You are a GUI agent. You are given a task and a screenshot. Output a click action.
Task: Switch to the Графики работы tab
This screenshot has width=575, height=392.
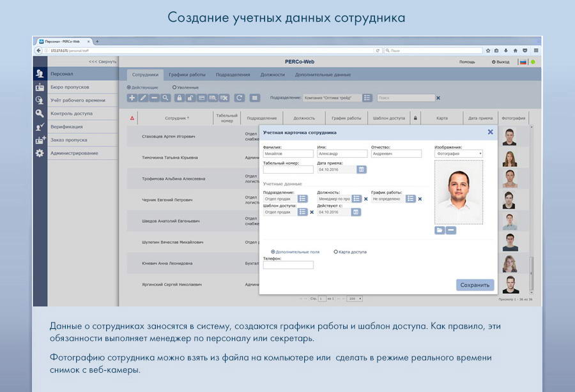coord(187,75)
